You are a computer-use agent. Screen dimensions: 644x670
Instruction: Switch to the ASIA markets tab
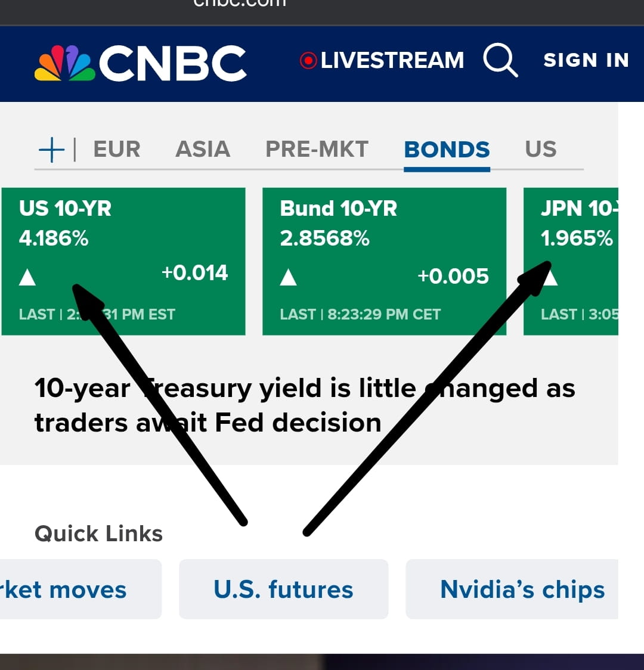[x=203, y=149]
